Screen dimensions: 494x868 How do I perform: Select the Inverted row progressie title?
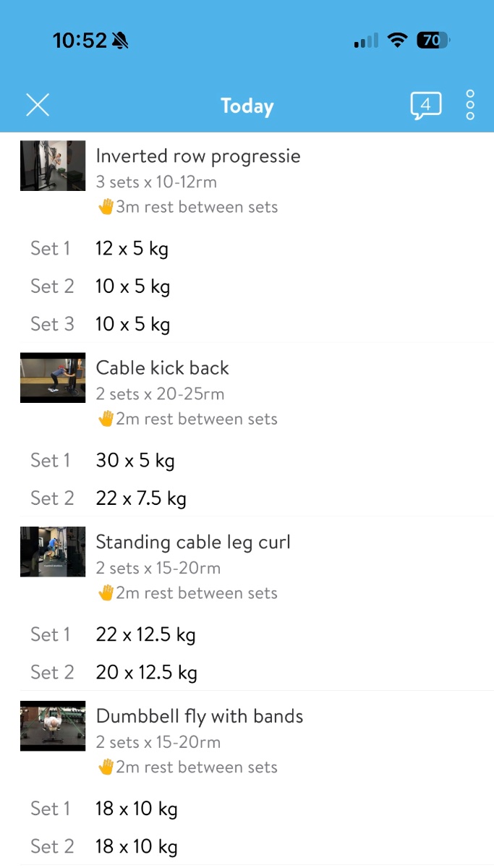198,156
